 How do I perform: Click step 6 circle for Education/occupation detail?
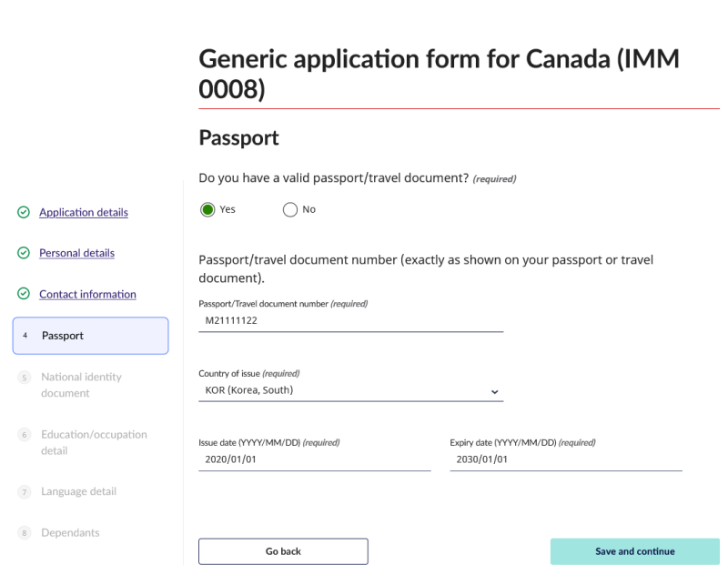pos(25,435)
